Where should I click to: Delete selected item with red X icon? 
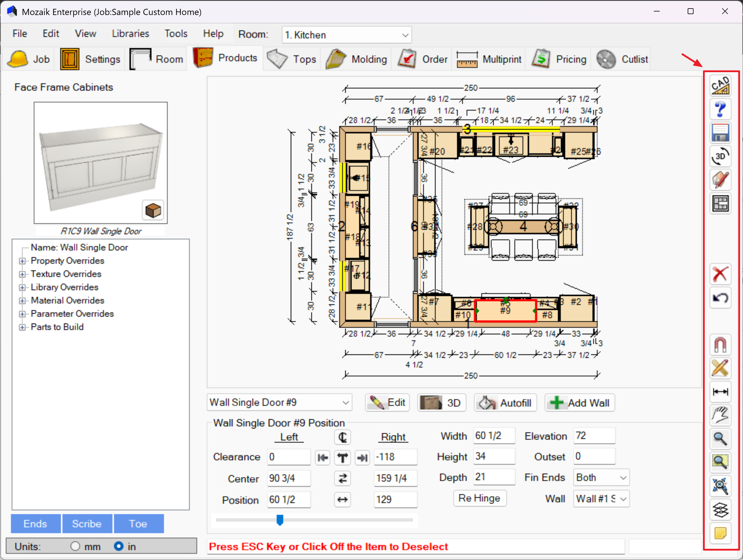pos(720,274)
